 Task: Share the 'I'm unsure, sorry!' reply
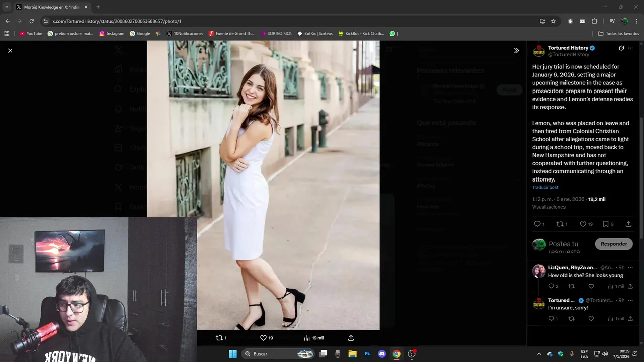coord(630,318)
